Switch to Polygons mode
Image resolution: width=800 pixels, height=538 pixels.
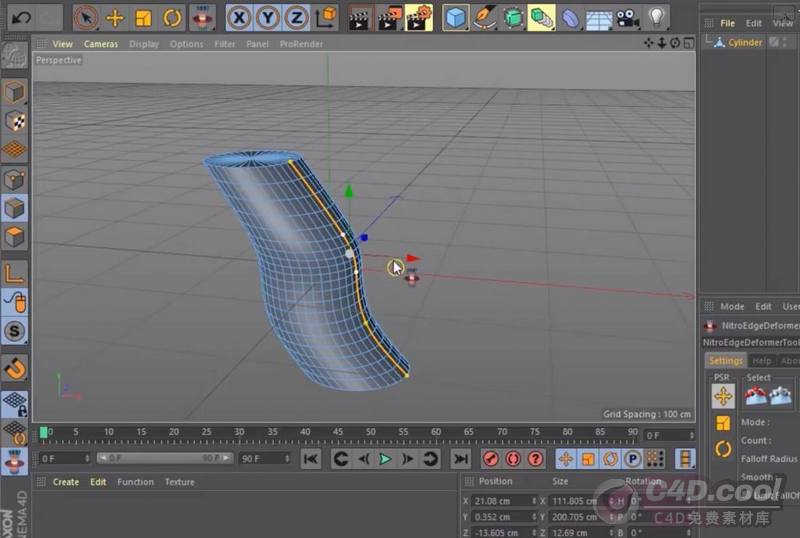pyautogui.click(x=14, y=236)
